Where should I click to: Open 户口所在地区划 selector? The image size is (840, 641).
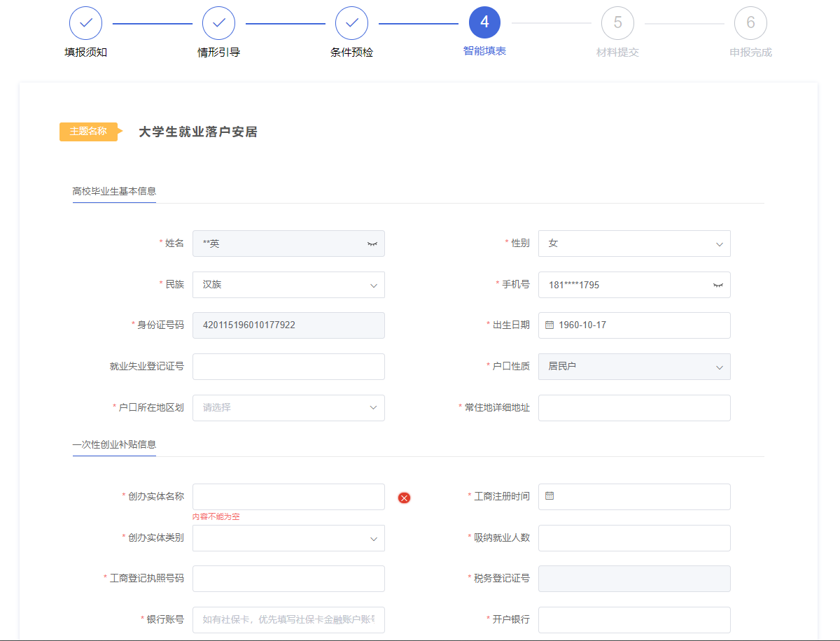[x=288, y=407]
